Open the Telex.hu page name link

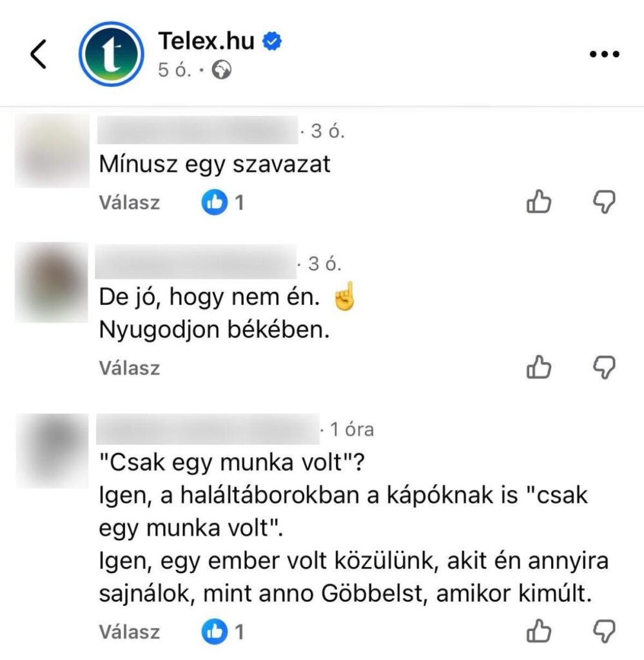click(206, 41)
